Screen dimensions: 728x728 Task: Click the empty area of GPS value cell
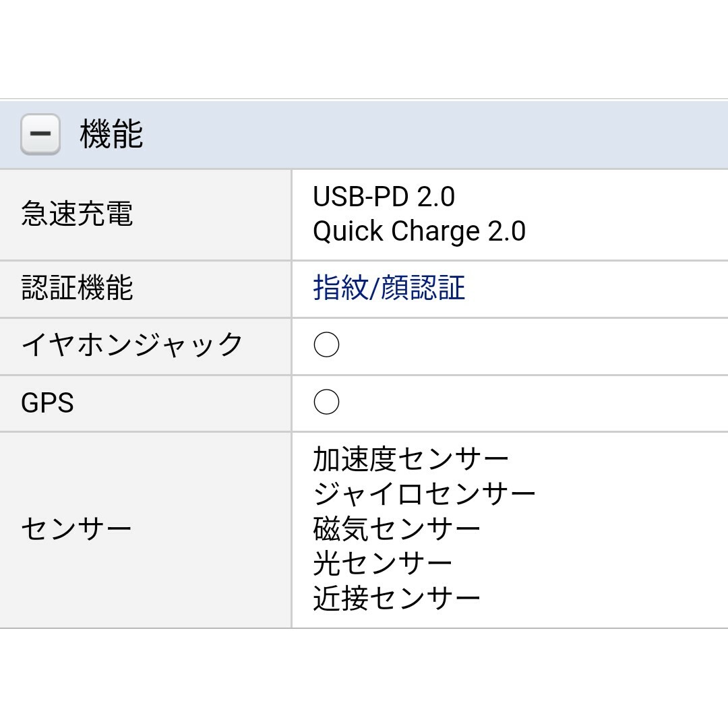click(534, 404)
